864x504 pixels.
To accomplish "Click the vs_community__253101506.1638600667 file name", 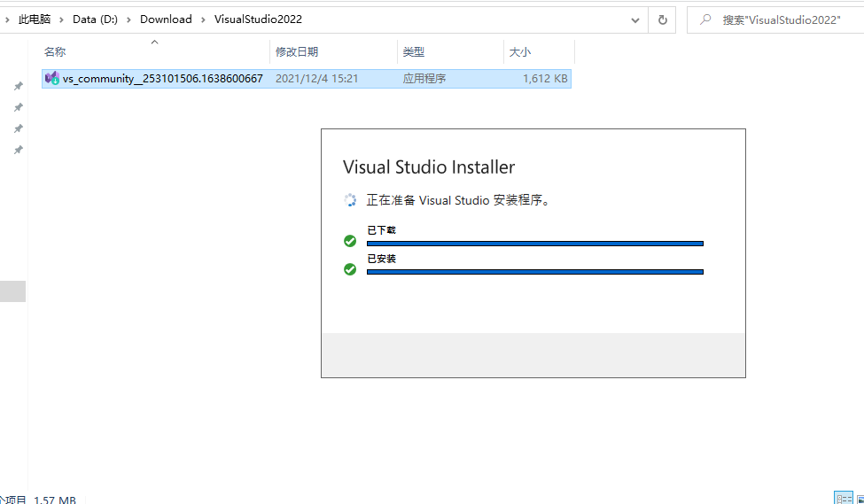I will 162,79.
